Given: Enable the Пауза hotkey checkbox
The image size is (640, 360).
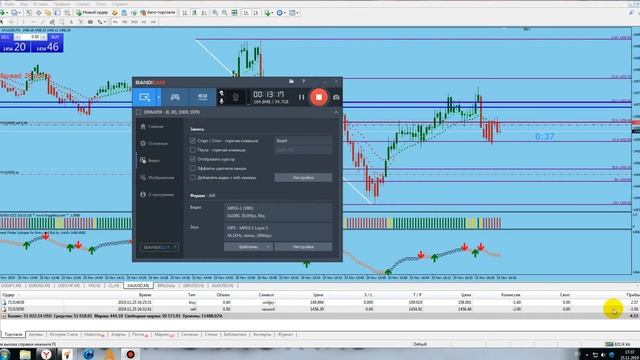Looking at the screenshot, I should (193, 150).
